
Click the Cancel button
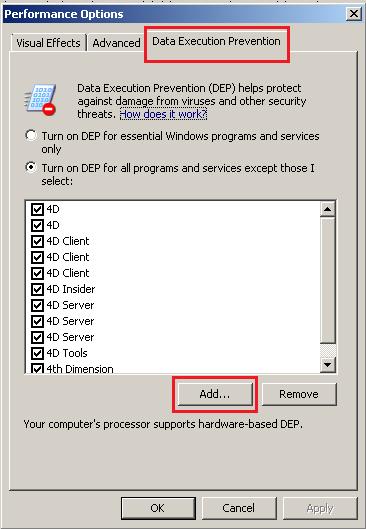click(238, 508)
